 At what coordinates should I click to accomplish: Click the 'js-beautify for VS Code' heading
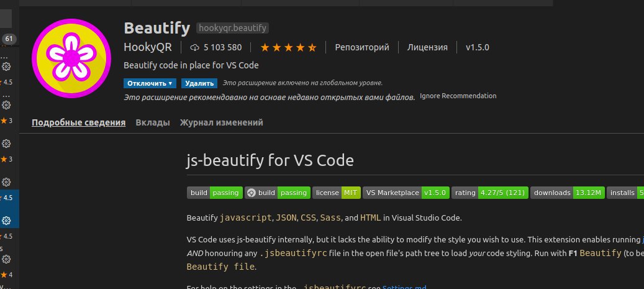[x=270, y=160]
